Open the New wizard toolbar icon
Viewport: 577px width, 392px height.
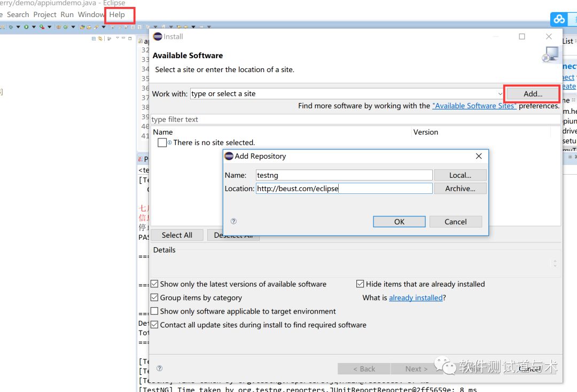pyautogui.click(x=3, y=27)
